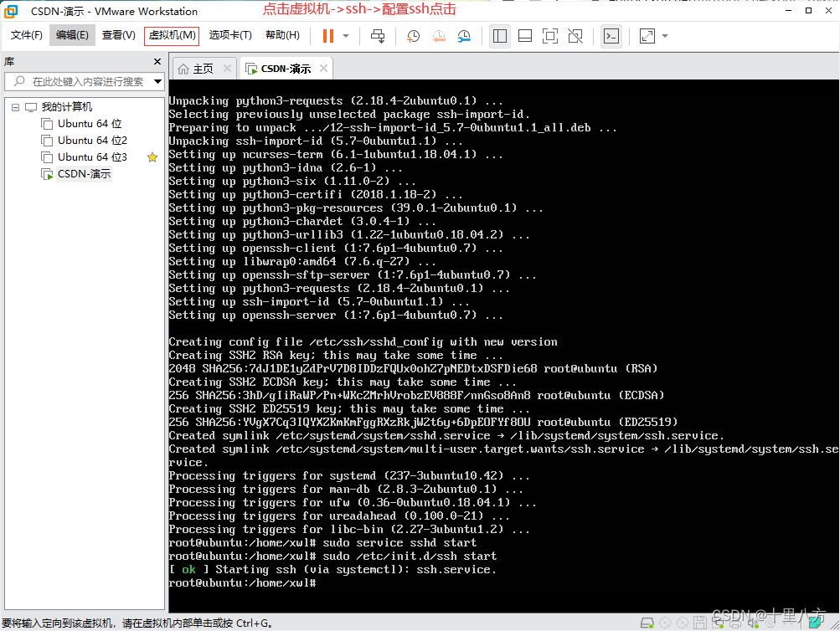This screenshot has width=840, height=631.
Task: Open the stretch display options dropdown arrow
Action: [x=665, y=36]
